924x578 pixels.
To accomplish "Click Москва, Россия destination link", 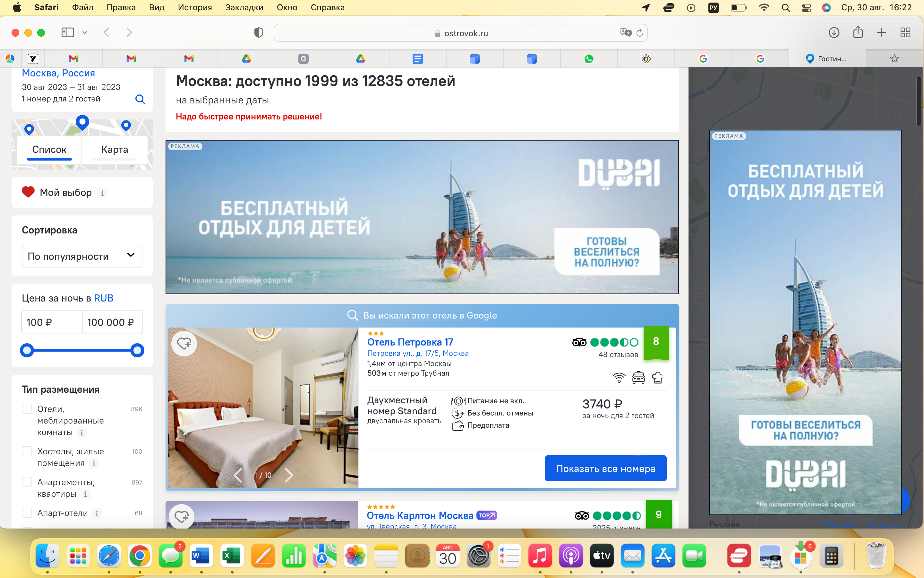I will tap(58, 73).
